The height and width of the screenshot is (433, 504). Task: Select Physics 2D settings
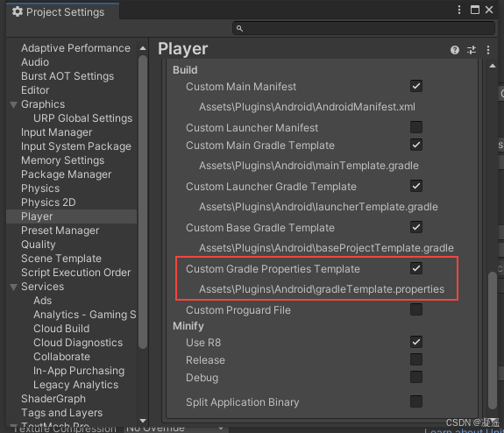point(48,202)
